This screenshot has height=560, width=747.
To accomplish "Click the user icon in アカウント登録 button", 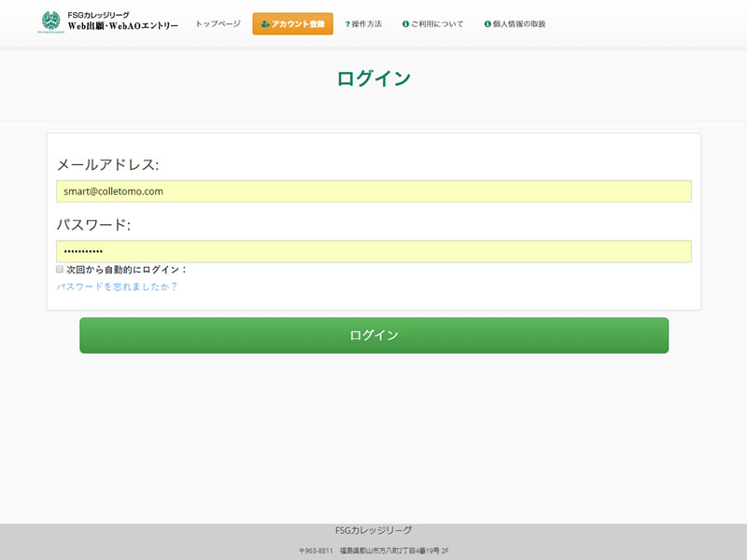I will (265, 24).
